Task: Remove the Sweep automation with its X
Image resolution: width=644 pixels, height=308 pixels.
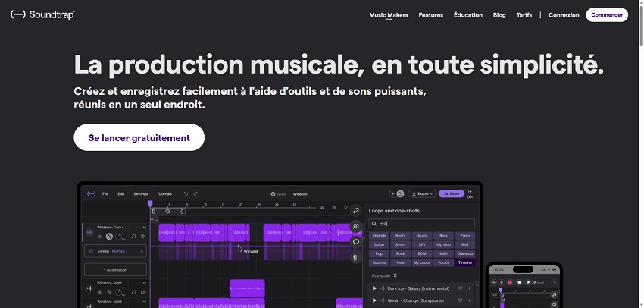Action: [x=142, y=251]
